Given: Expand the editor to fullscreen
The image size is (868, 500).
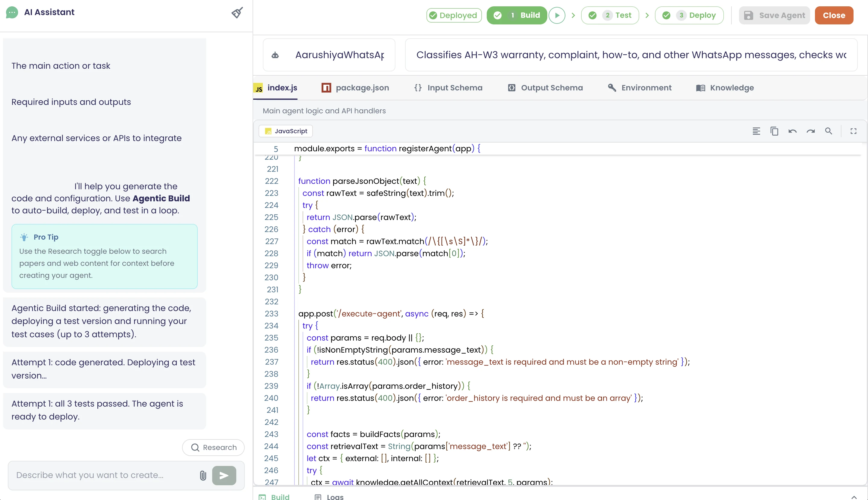Looking at the screenshot, I should 853,131.
